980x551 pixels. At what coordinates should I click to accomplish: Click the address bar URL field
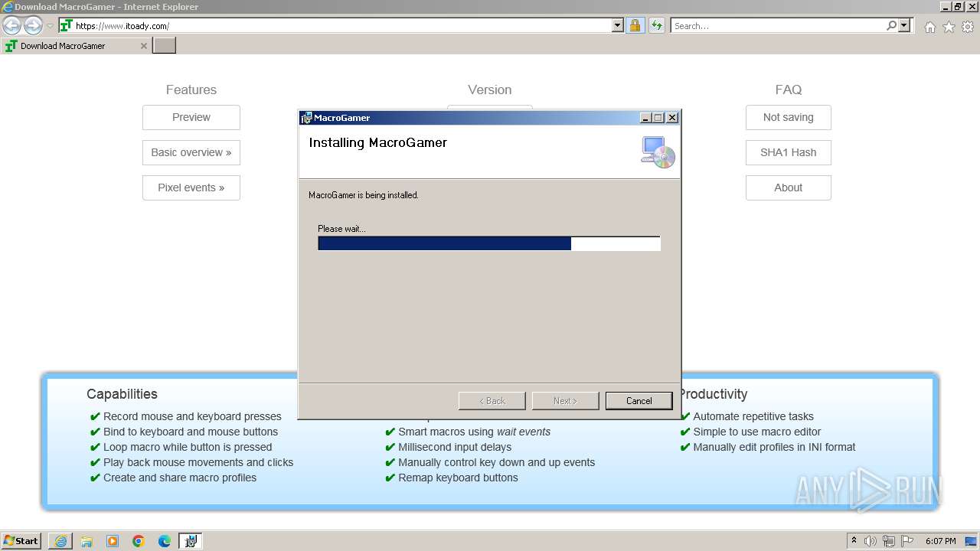[x=342, y=26]
